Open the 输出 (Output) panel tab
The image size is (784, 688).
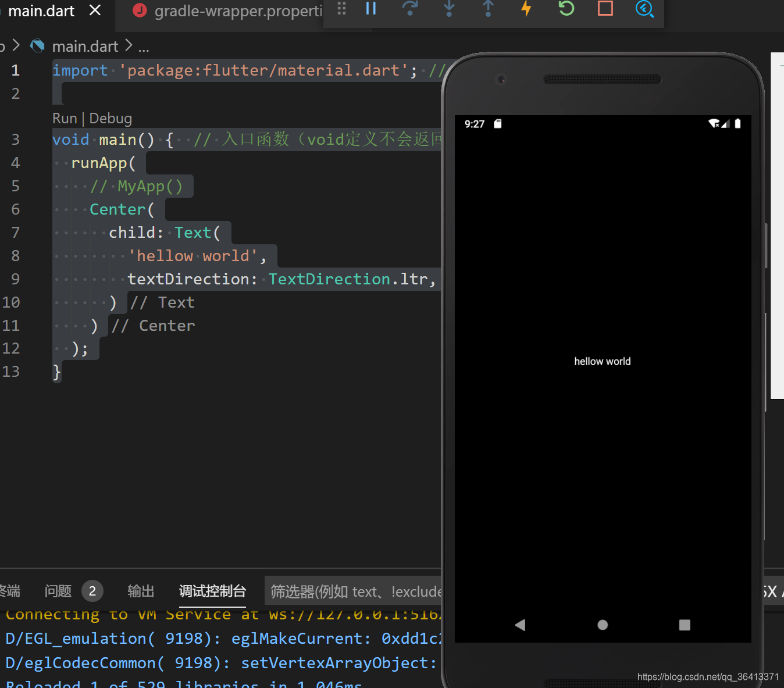[x=141, y=591]
